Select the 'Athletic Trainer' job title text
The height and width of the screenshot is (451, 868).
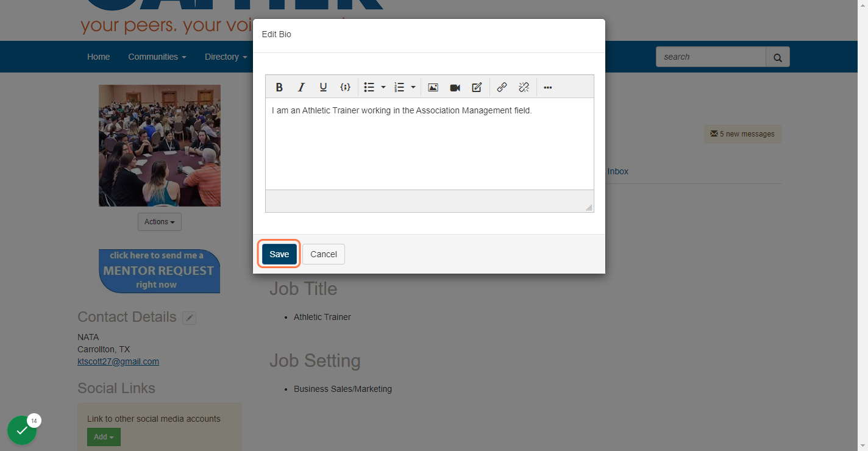(322, 317)
